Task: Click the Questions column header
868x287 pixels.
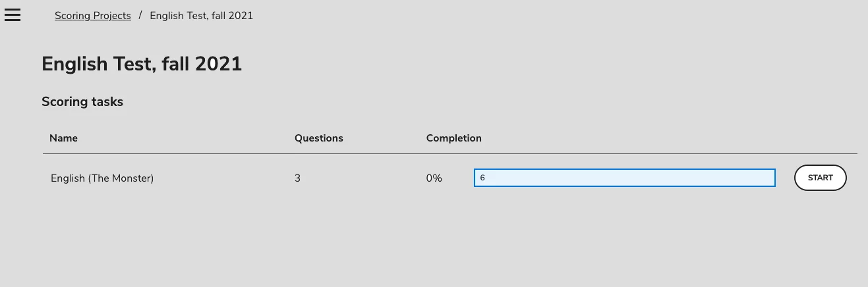Action: (318, 138)
